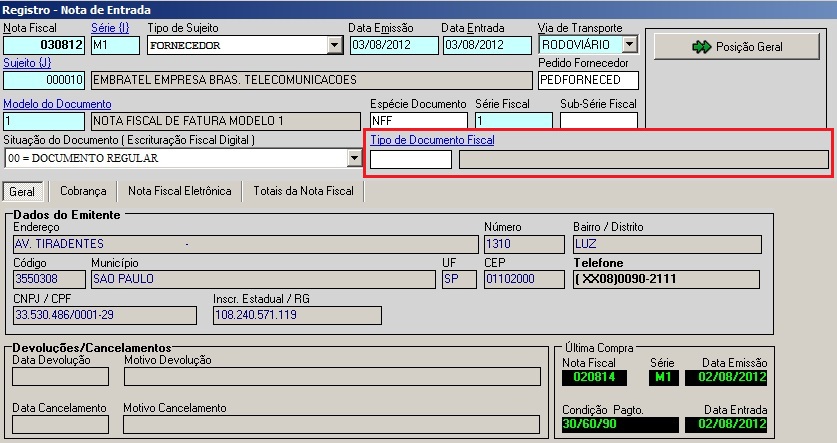Focus the Série field containing M1
Image resolution: width=837 pixels, height=443 pixels.
[x=115, y=45]
